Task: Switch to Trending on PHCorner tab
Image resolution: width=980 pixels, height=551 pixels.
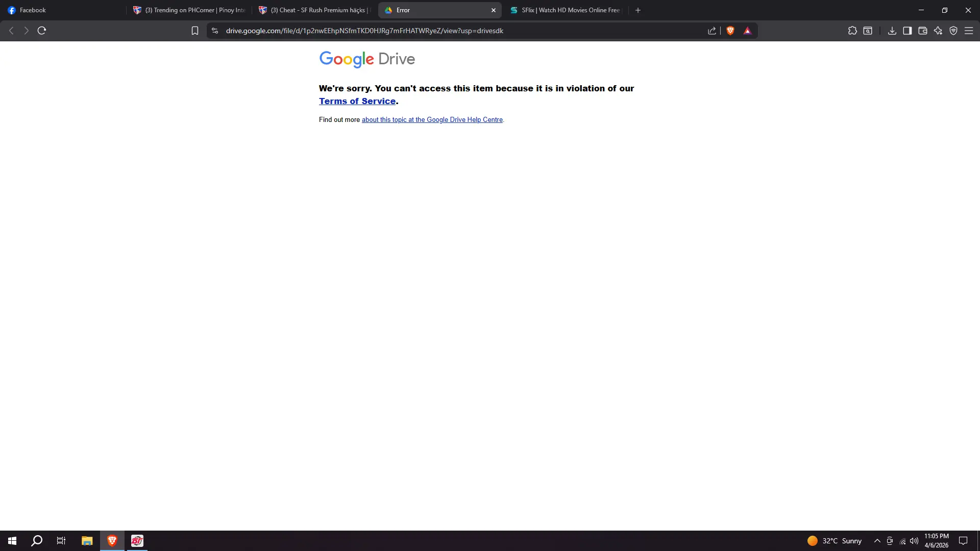Action: [189, 10]
